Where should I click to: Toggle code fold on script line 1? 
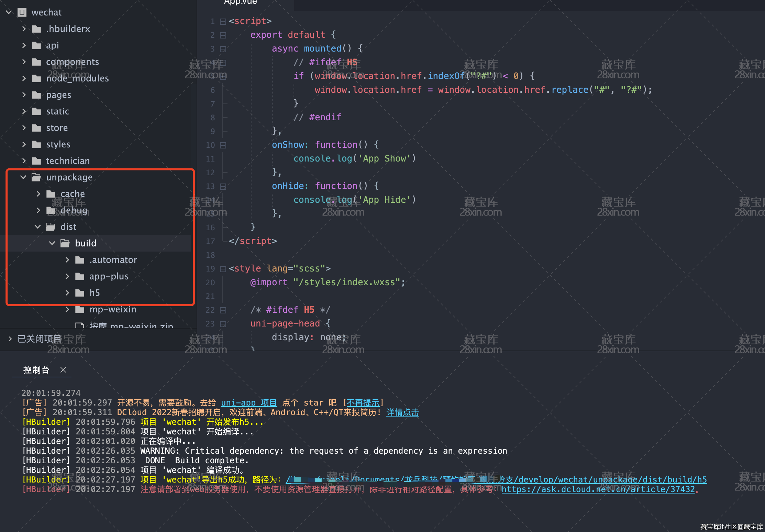pos(223,21)
